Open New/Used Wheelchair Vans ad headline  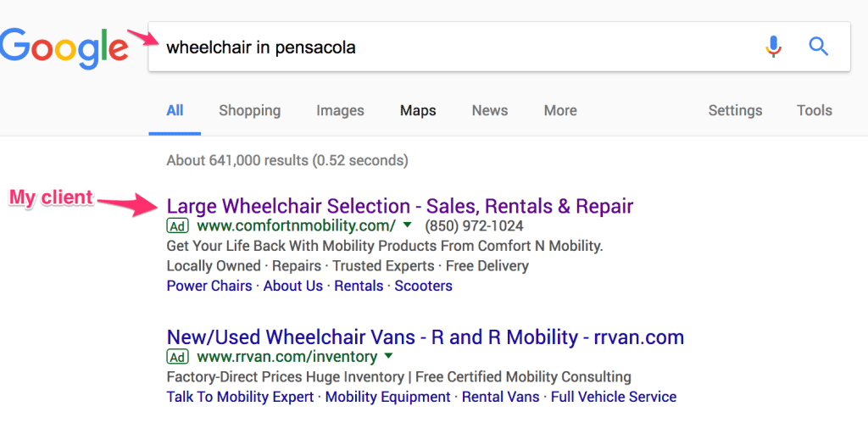point(426,337)
